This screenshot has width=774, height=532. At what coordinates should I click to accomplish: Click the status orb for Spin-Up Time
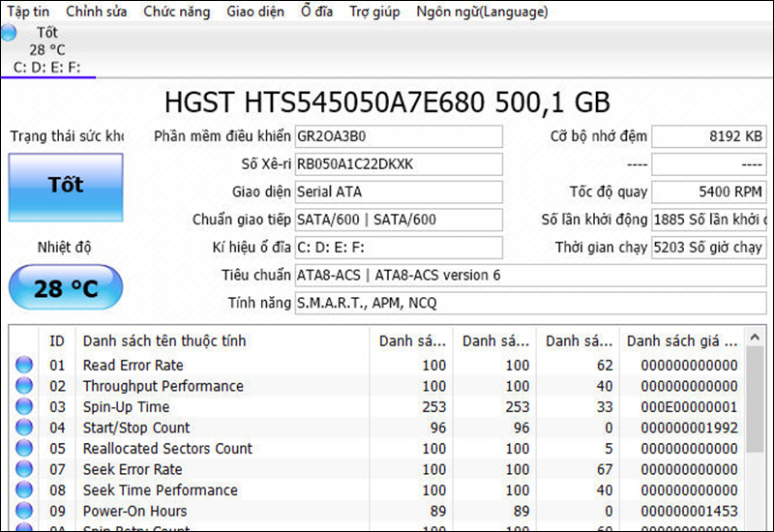click(23, 406)
